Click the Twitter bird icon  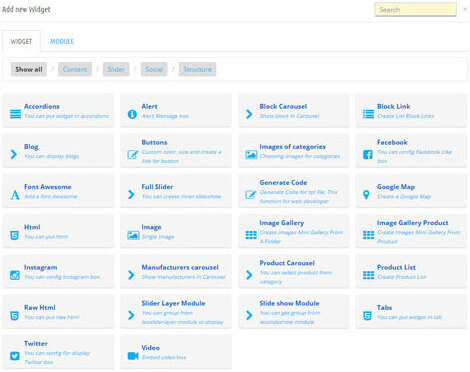(15, 356)
